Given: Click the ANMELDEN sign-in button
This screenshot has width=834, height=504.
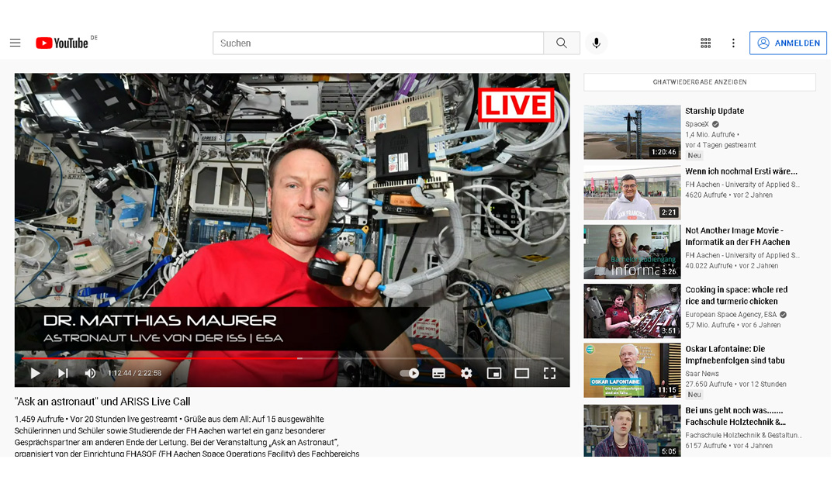Looking at the screenshot, I should pyautogui.click(x=788, y=43).
